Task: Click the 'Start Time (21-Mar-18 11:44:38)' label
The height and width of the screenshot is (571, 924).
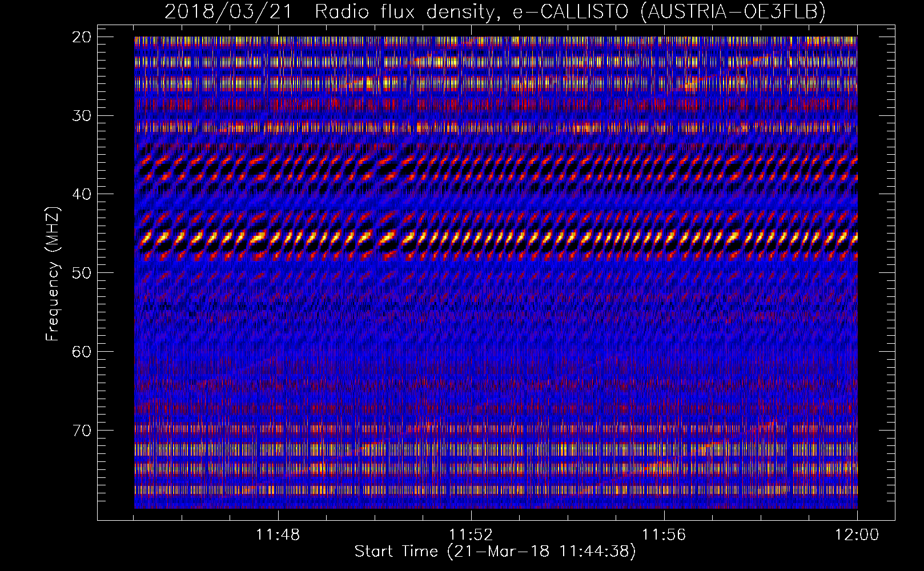Action: [x=495, y=552]
